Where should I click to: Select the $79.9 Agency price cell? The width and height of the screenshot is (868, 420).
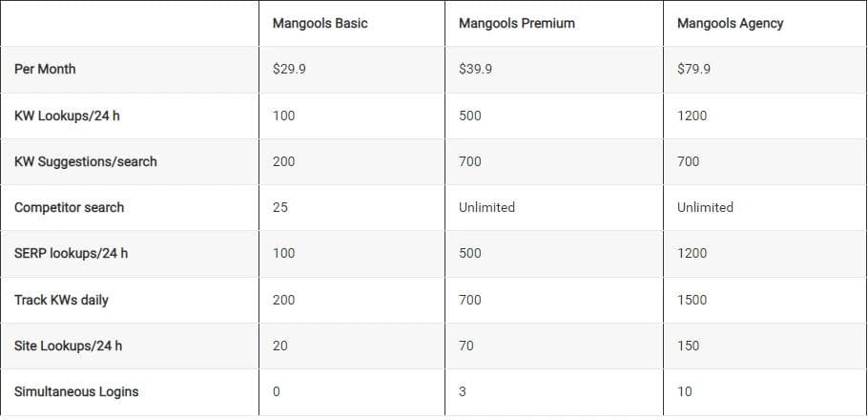[693, 69]
